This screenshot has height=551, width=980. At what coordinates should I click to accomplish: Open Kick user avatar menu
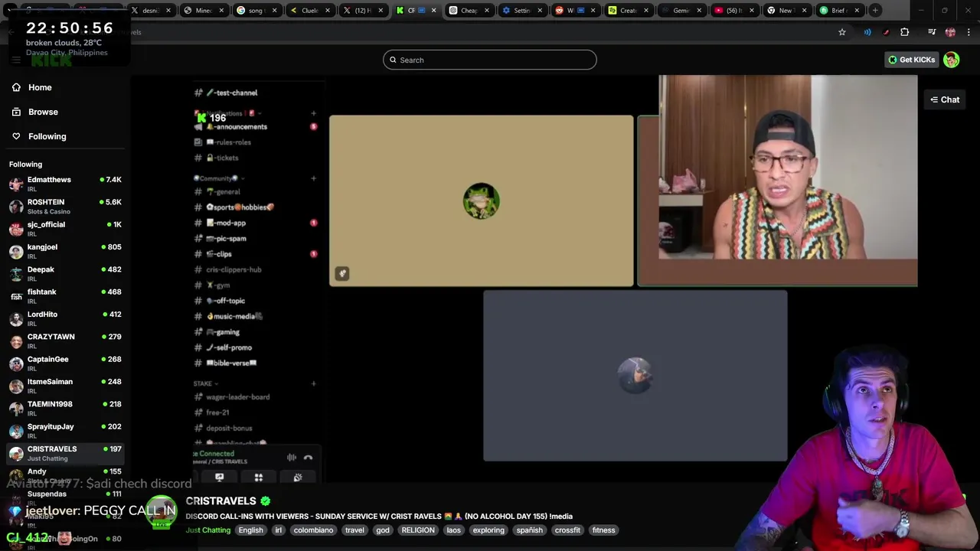tap(952, 60)
